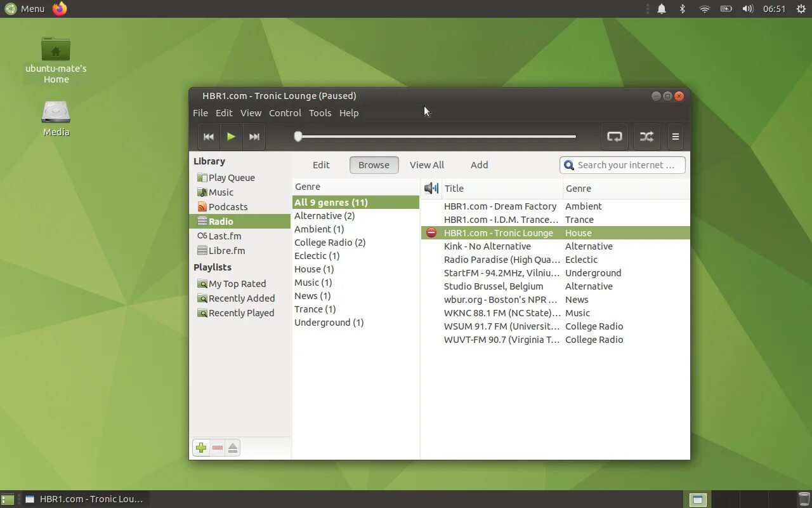Select Play Queue in the Library sidebar
812x508 pixels.
(x=240, y=178)
